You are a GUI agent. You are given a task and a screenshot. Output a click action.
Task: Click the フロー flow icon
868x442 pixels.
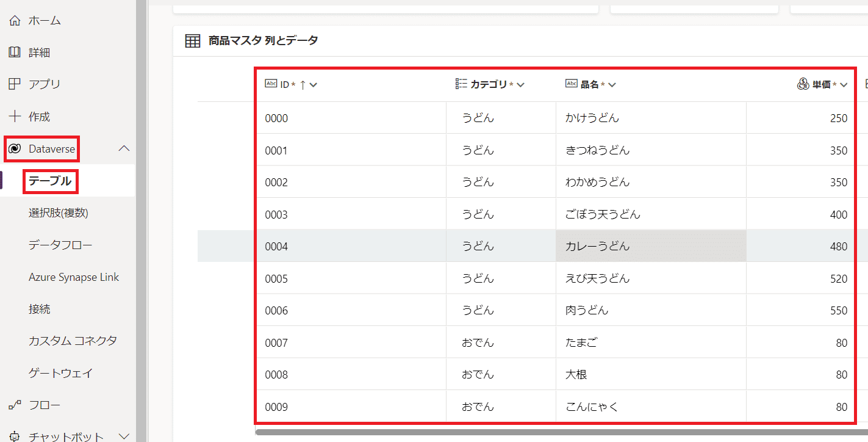tap(15, 405)
